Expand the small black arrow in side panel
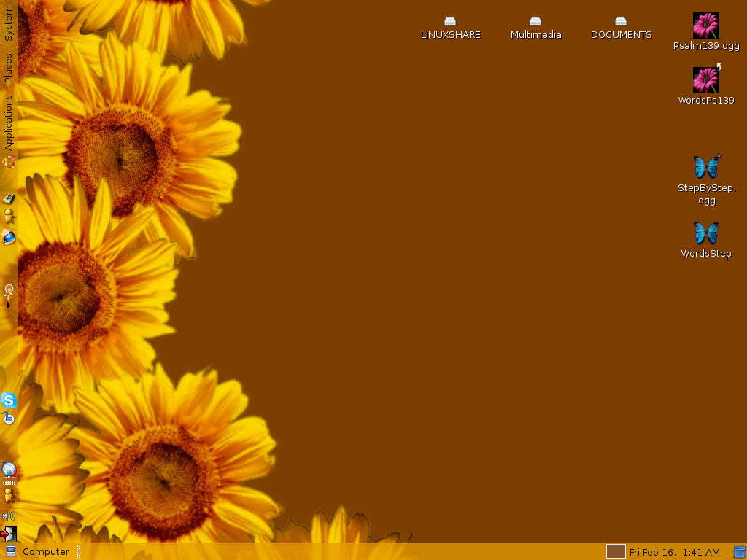The height and width of the screenshot is (560, 747). (9, 306)
